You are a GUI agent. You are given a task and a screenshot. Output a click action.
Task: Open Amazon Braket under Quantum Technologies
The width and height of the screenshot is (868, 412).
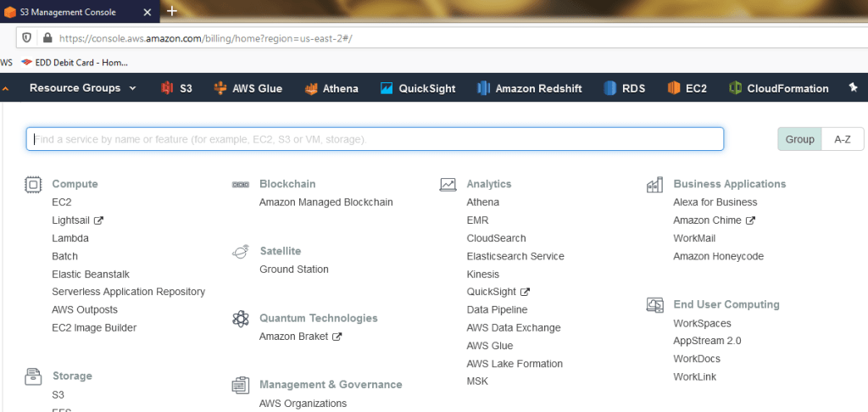(295, 337)
